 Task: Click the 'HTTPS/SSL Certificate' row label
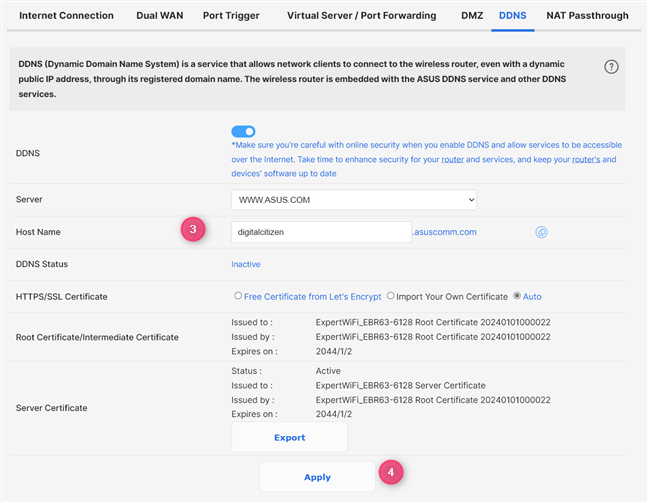point(62,297)
